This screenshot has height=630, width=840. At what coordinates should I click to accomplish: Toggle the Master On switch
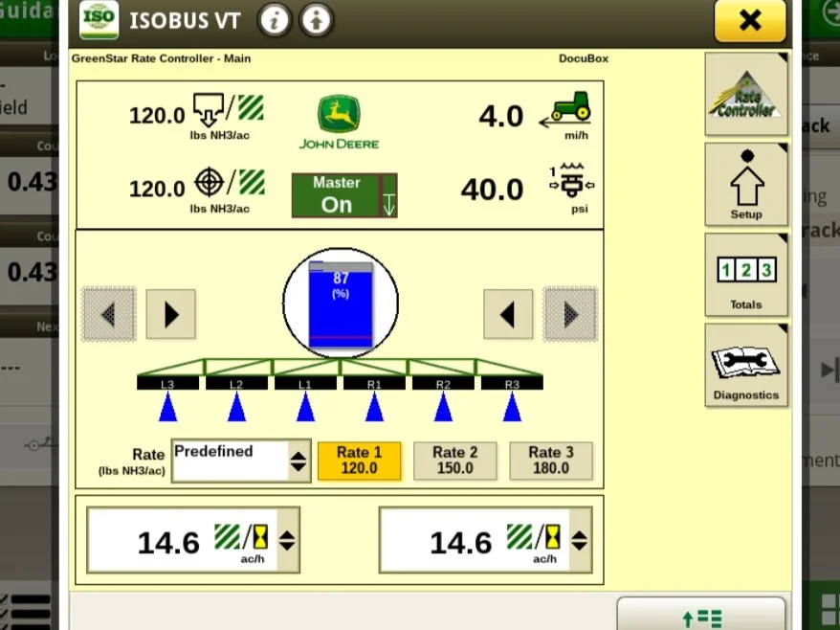[344, 195]
